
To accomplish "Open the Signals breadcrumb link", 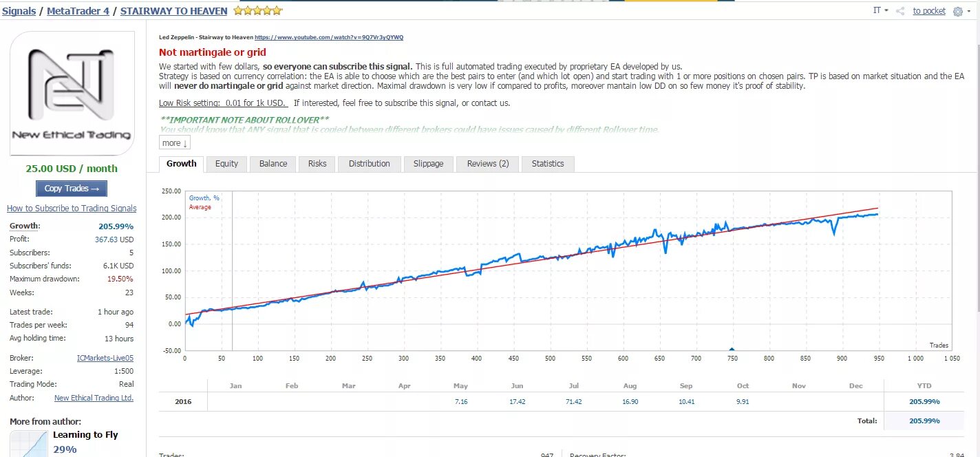I will coord(19,11).
